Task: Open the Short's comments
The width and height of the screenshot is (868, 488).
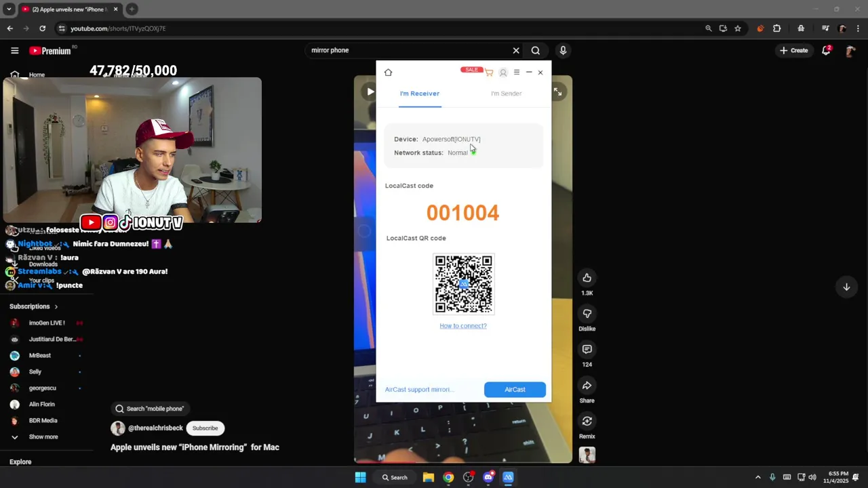Action: pos(587,350)
